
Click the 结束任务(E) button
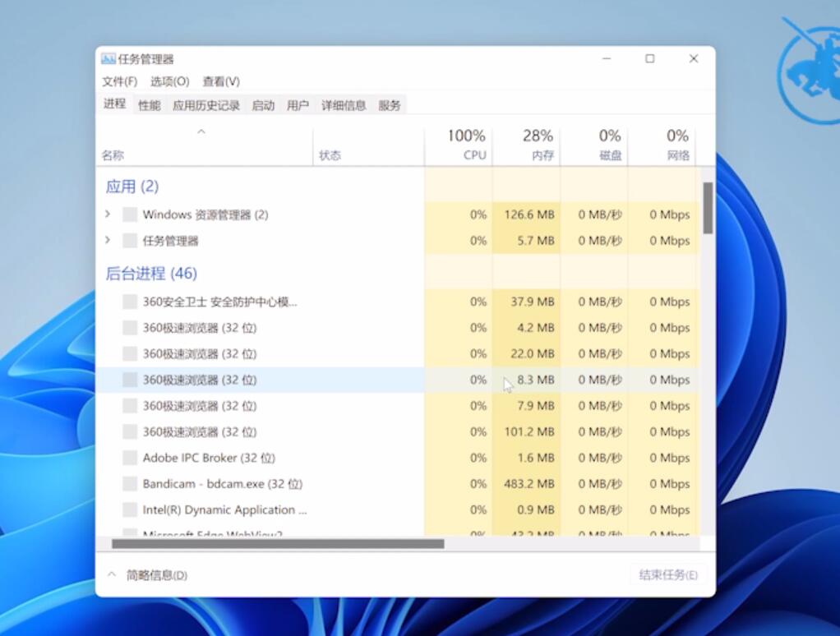pyautogui.click(x=668, y=575)
